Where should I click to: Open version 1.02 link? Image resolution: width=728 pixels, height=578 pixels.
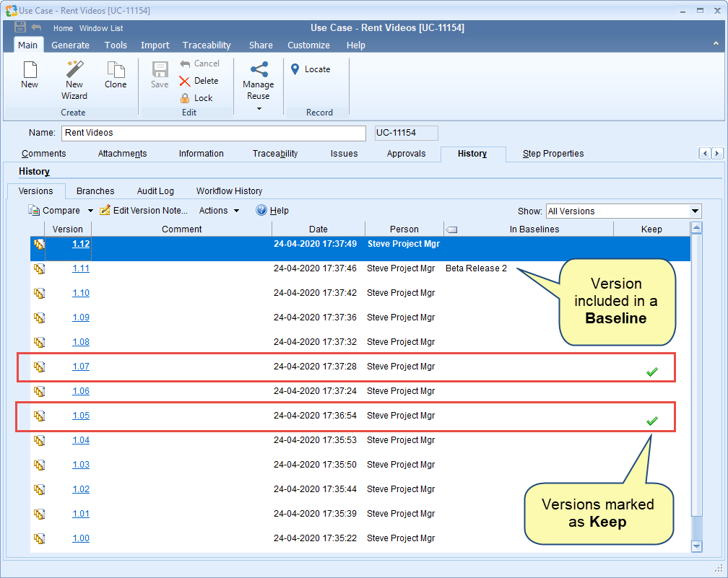click(81, 489)
